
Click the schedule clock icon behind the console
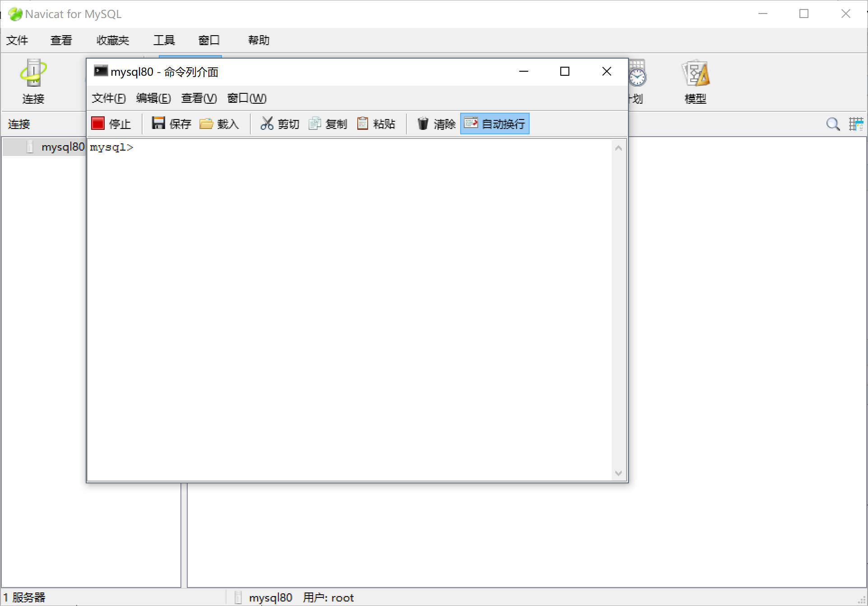click(x=637, y=73)
